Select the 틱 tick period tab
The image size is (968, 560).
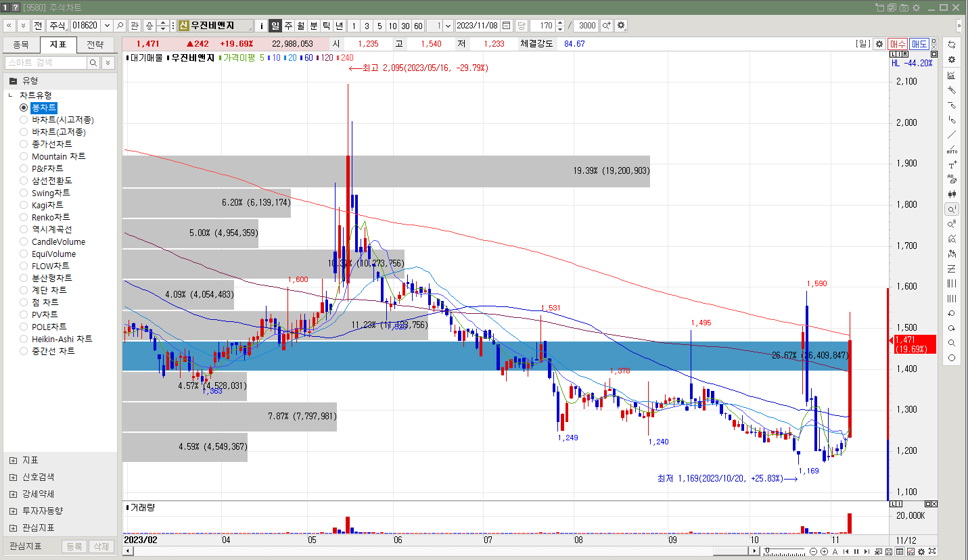pyautogui.click(x=327, y=26)
